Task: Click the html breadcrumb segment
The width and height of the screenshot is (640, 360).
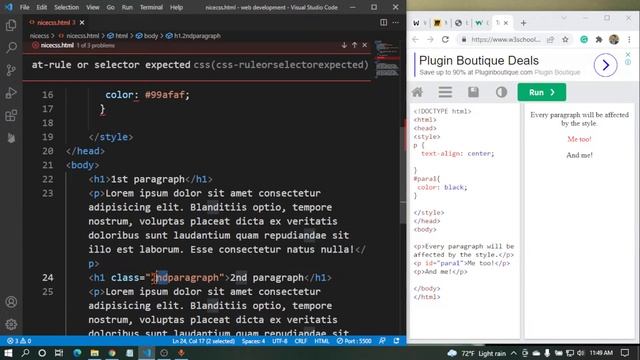Action: click(118, 36)
